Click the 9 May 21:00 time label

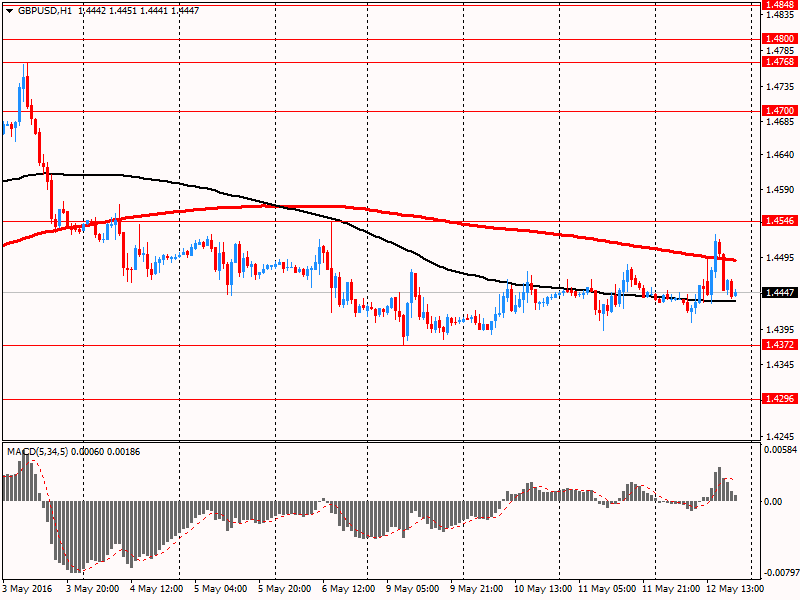coord(477,589)
